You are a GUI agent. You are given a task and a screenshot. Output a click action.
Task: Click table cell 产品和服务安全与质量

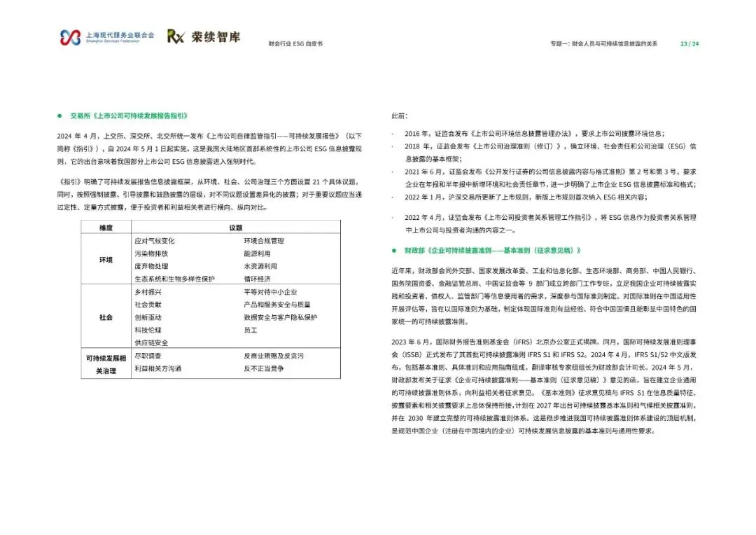[x=277, y=305]
